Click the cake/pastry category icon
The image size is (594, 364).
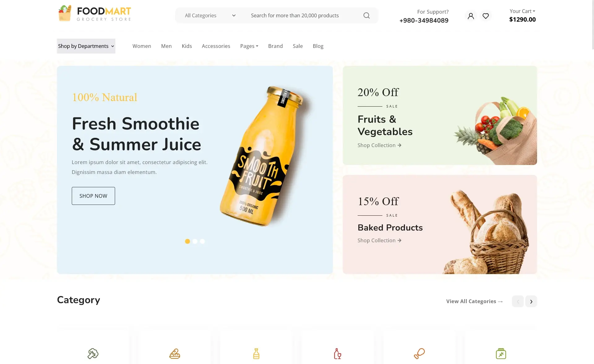click(174, 354)
